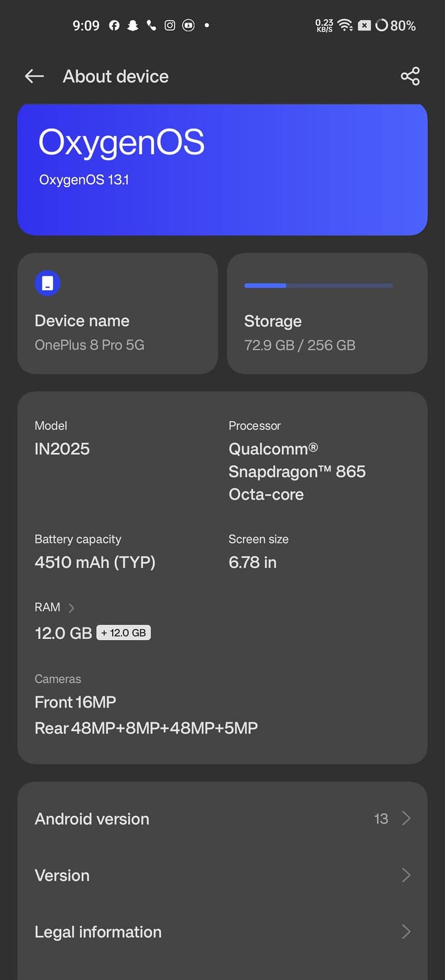This screenshot has height=980, width=445.
Task: Tap the SIM missing icon in status bar
Action: click(364, 25)
